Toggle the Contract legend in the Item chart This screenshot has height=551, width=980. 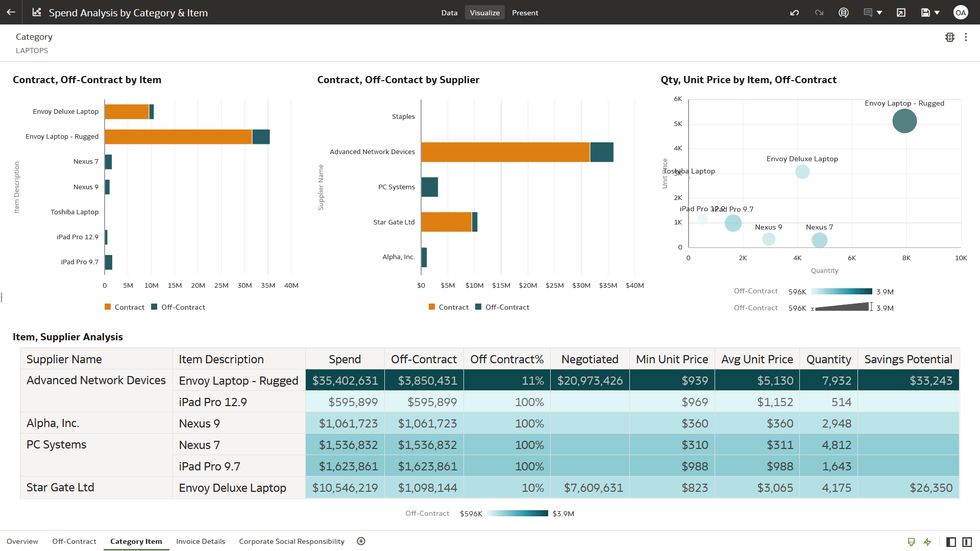click(x=124, y=307)
